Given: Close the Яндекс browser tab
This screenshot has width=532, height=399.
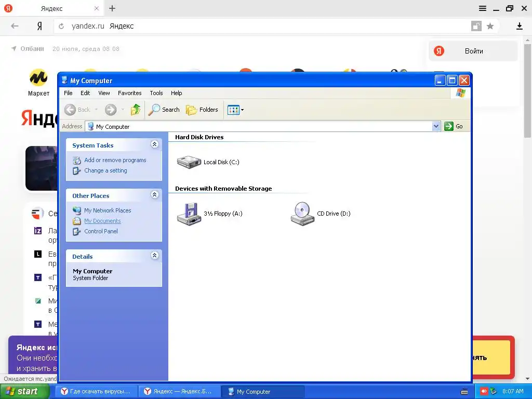Looking at the screenshot, I should pyautogui.click(x=96, y=8).
